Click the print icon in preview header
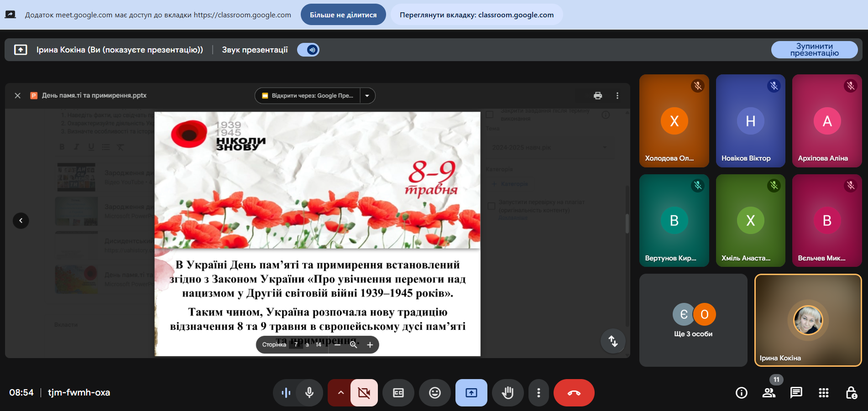This screenshot has width=868, height=411. click(597, 96)
